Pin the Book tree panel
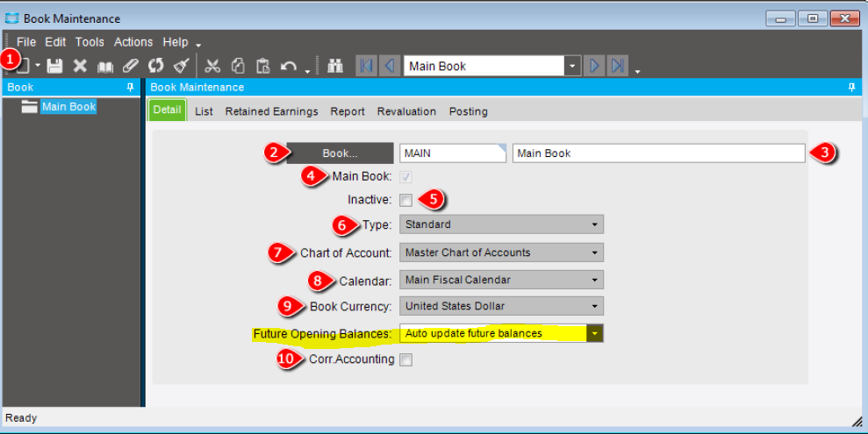The image size is (868, 434). (x=130, y=88)
